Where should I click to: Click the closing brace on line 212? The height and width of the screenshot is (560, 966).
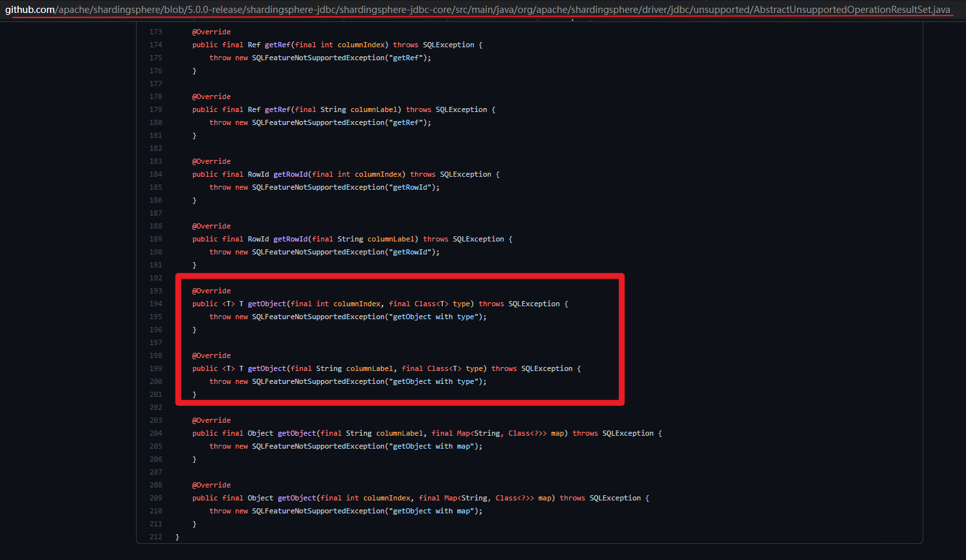177,537
